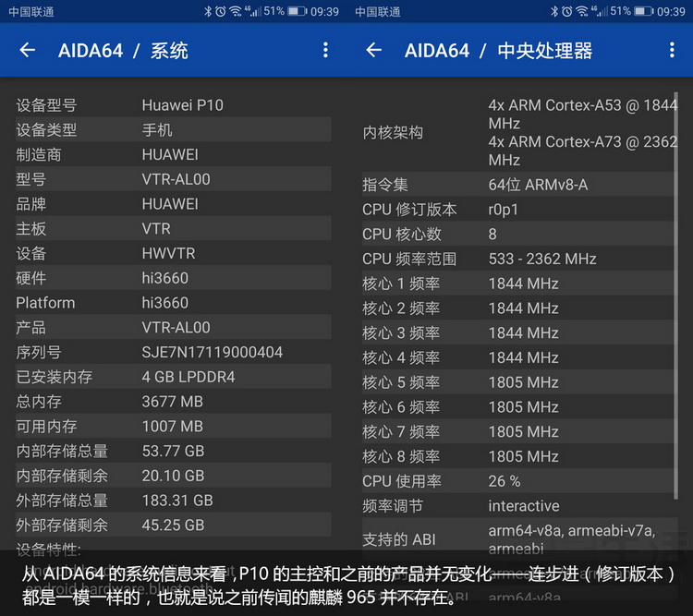693x616 pixels.
Task: Select the 核心 5 频率 row
Action: coord(519,382)
